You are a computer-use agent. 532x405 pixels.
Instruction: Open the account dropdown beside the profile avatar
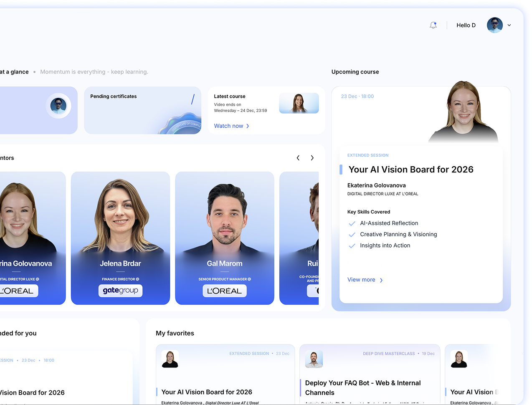click(509, 25)
